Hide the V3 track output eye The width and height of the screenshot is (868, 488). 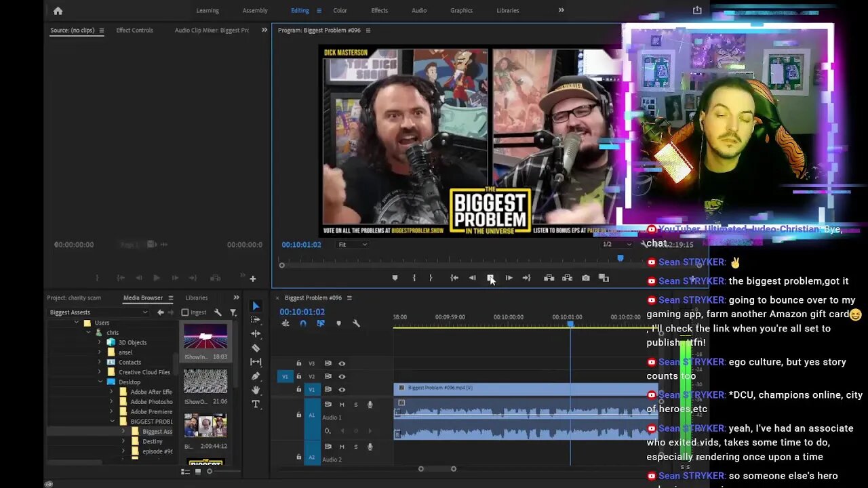coord(342,363)
